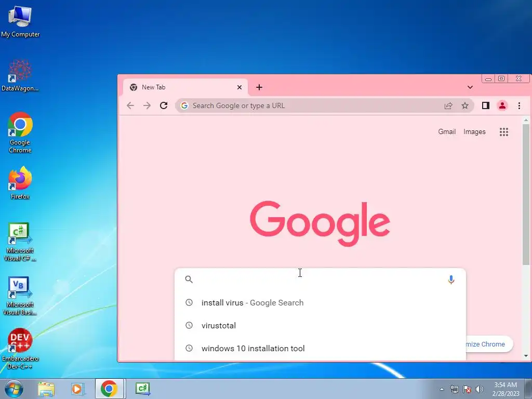Share this page icon in address bar
532x399 pixels.
pyautogui.click(x=448, y=105)
